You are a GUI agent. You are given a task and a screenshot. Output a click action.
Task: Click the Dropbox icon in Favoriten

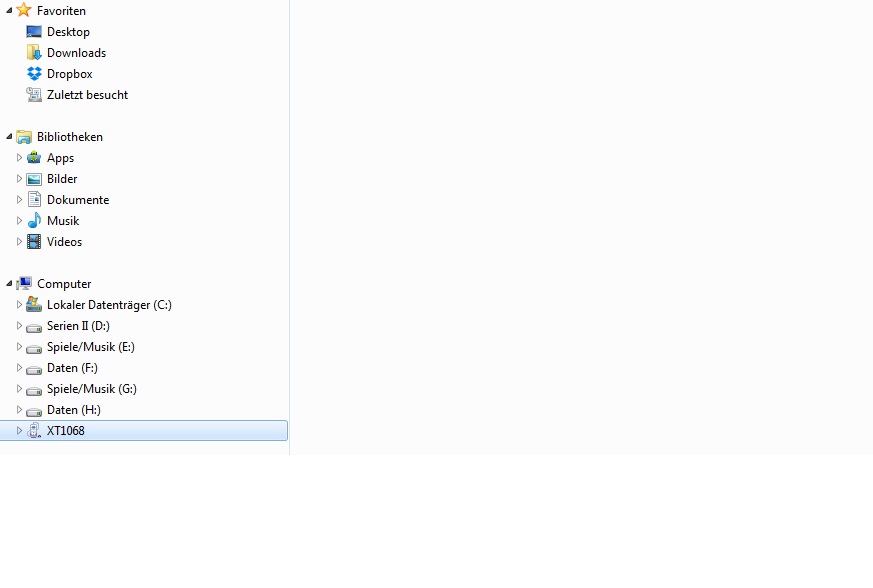[x=34, y=74]
